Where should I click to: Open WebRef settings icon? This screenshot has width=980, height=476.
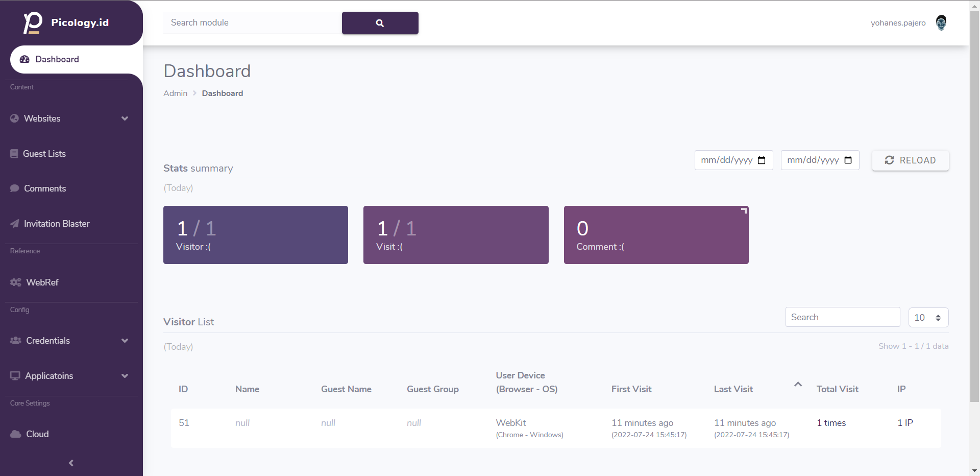point(15,282)
